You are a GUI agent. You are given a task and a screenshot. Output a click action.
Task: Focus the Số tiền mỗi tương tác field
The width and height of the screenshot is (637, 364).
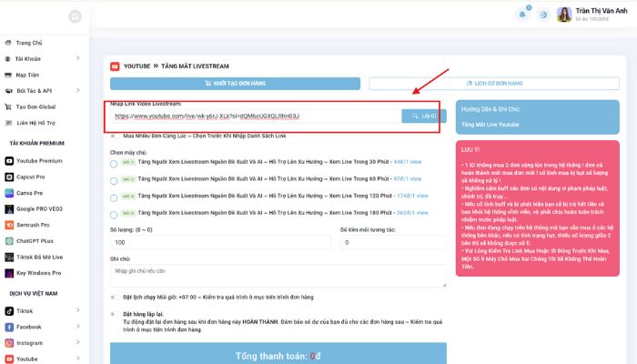coord(393,243)
